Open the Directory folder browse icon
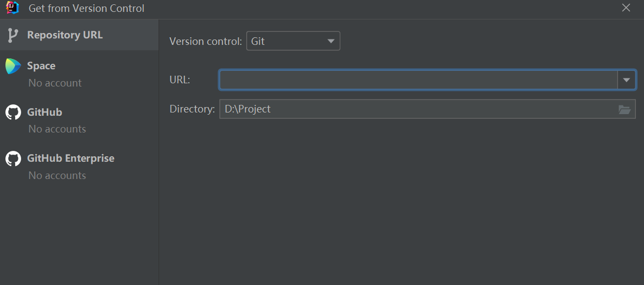 625,109
